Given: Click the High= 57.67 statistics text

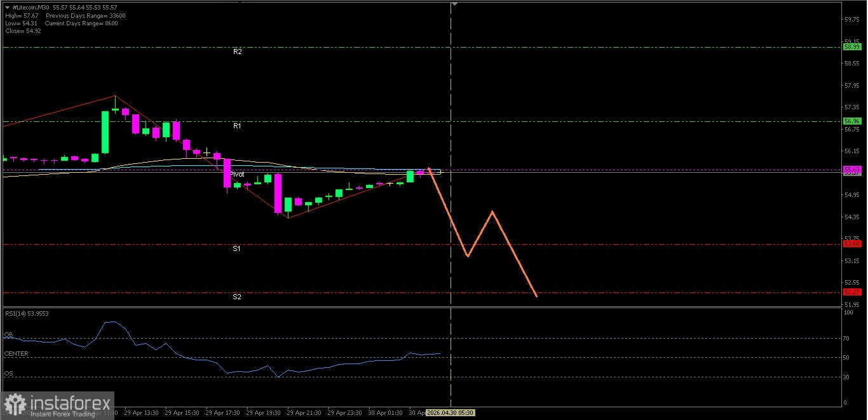Looking at the screenshot, I should coord(23,15).
